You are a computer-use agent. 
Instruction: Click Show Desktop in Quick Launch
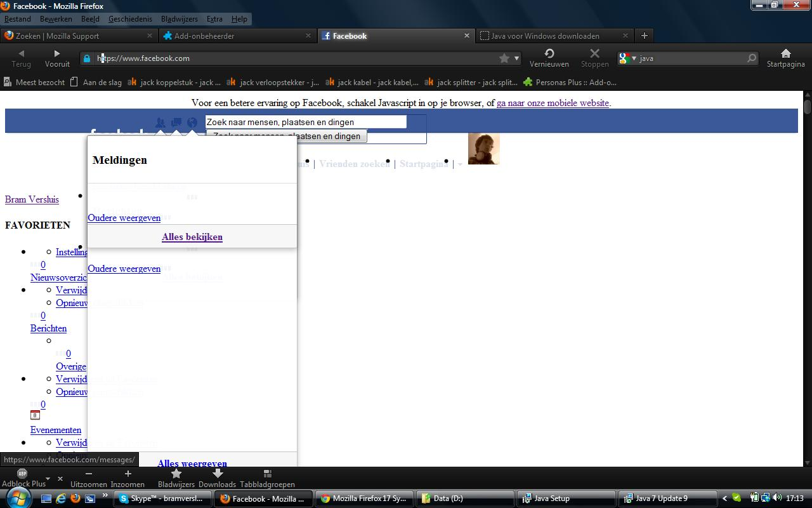(46, 498)
